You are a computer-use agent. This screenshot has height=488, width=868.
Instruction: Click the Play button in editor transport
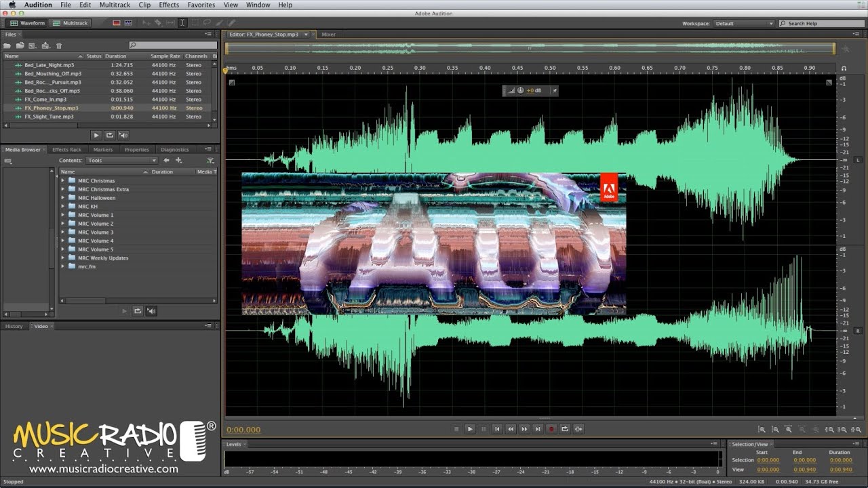tap(470, 429)
